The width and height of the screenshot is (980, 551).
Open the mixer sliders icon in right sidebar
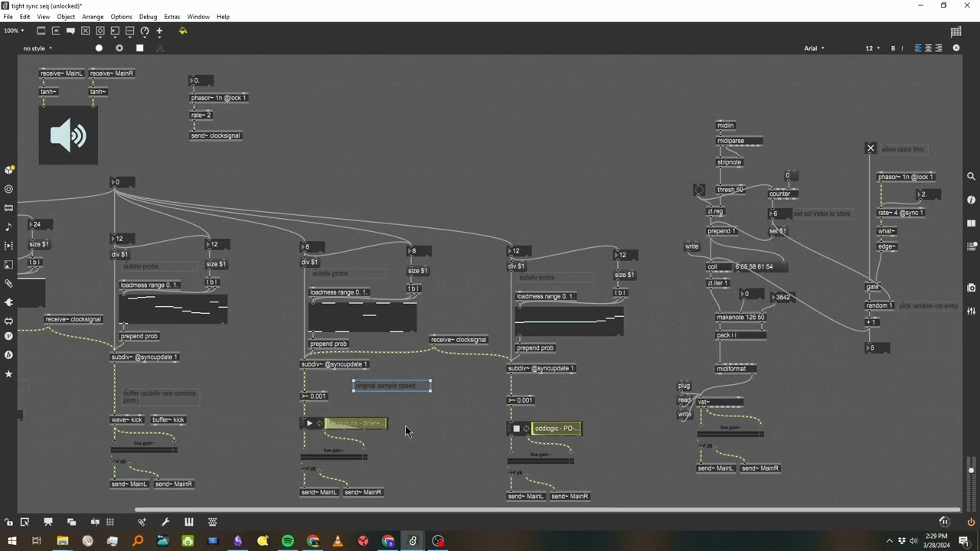click(x=971, y=311)
